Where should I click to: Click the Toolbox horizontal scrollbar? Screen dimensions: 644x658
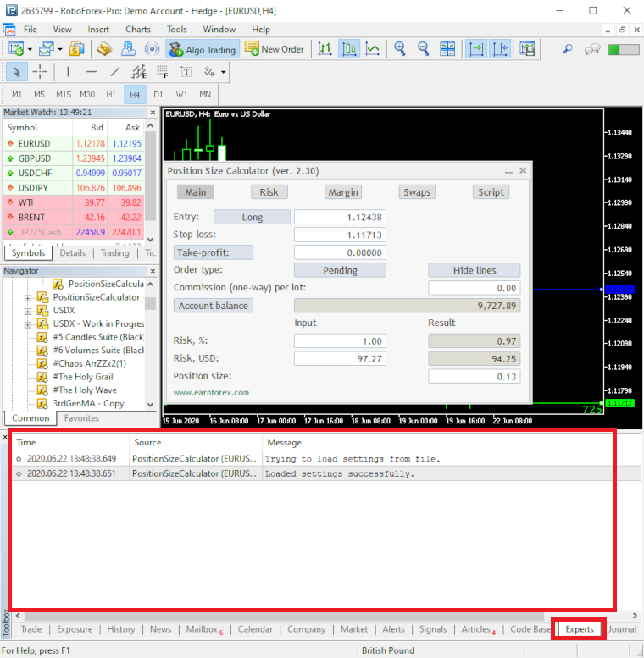click(x=284, y=616)
